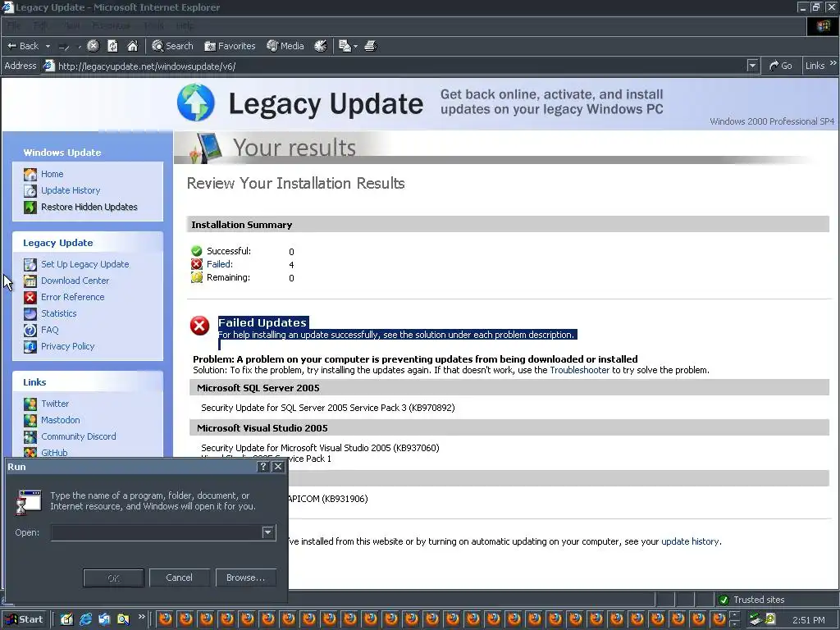Open the Mail button dropdown arrow
Image resolution: width=840 pixels, height=630 pixels.
(355, 47)
